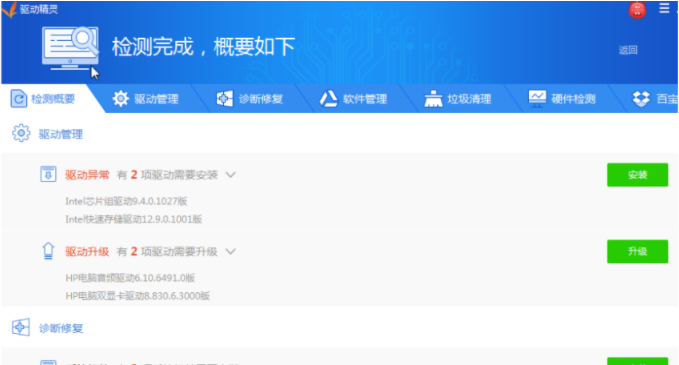Image resolution: width=679 pixels, height=365 pixels.
Task: Select Intel芯片组驱动9.4.0.1027版 entry
Action: tap(126, 201)
